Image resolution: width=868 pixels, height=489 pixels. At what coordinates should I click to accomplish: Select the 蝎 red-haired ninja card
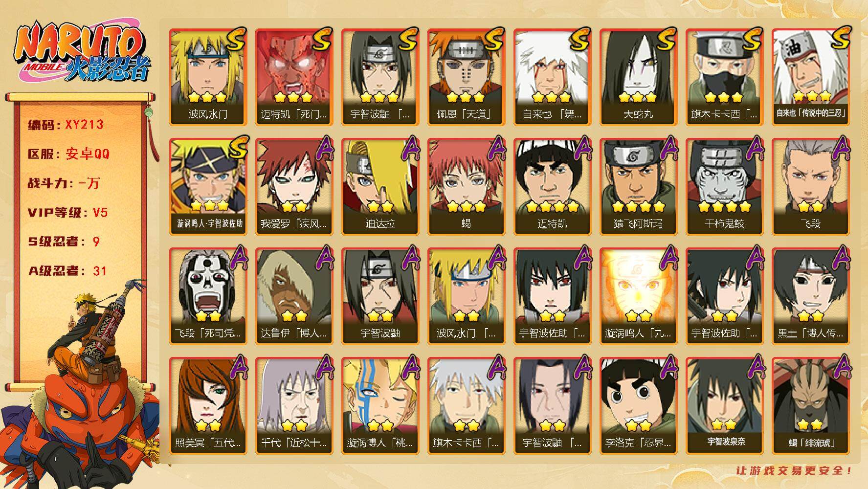(466, 186)
